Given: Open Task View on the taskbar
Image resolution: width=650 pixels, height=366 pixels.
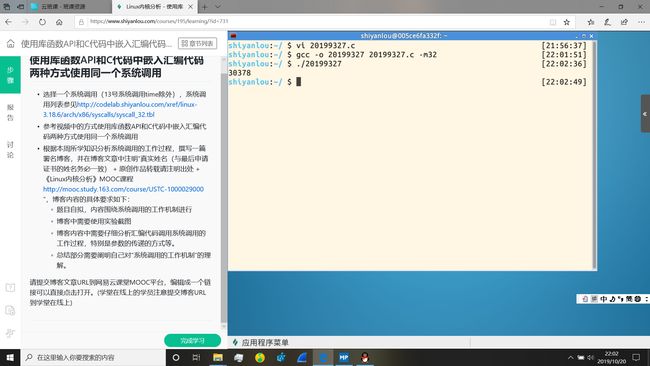Looking at the screenshot, I should [196, 357].
